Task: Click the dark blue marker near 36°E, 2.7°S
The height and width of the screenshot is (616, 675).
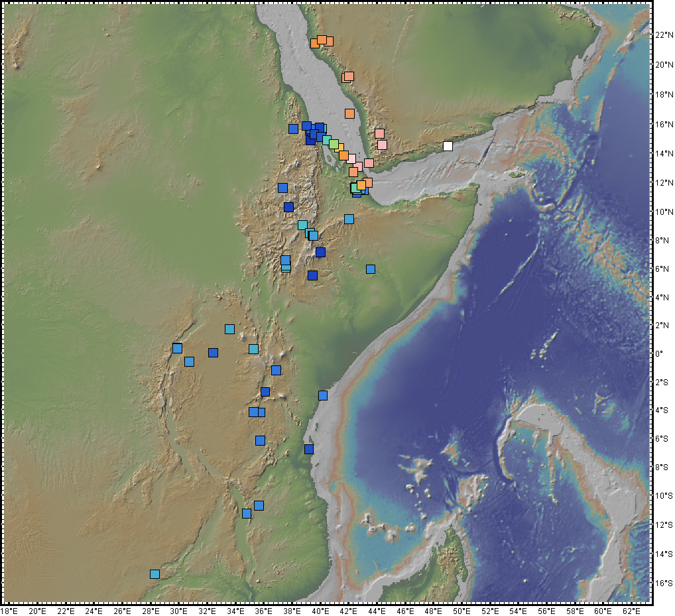Action: click(x=265, y=392)
